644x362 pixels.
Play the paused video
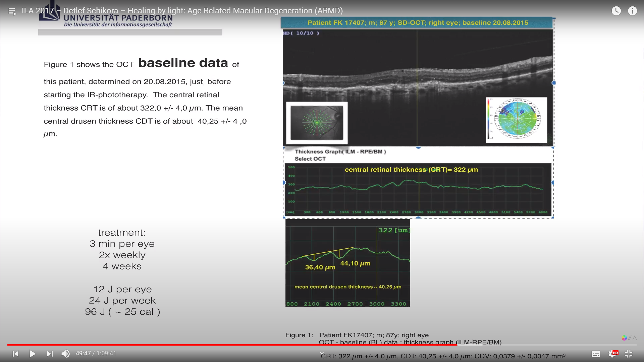pos(33,354)
